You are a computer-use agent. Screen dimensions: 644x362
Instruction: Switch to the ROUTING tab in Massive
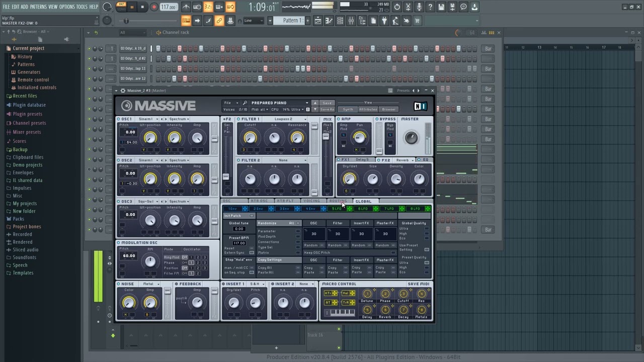pyautogui.click(x=338, y=201)
